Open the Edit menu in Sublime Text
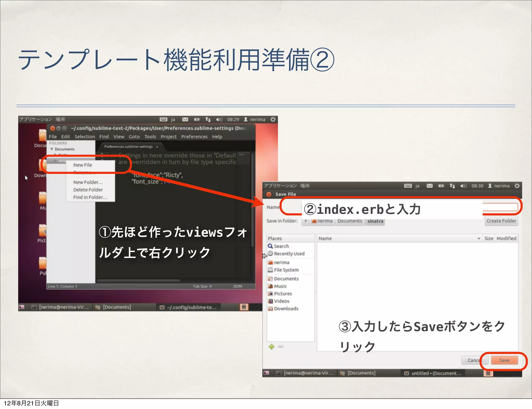Viewport: 532px width, 409px height. click(x=65, y=137)
